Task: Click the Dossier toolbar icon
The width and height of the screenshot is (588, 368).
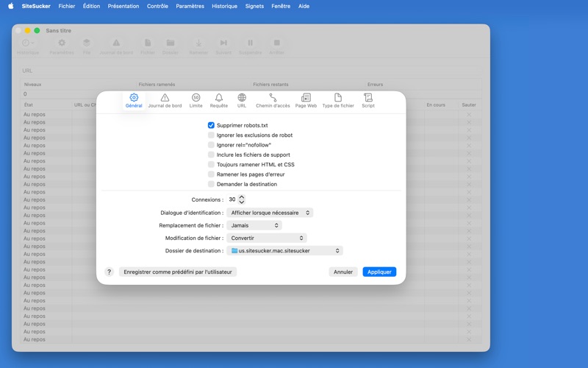Action: [171, 43]
